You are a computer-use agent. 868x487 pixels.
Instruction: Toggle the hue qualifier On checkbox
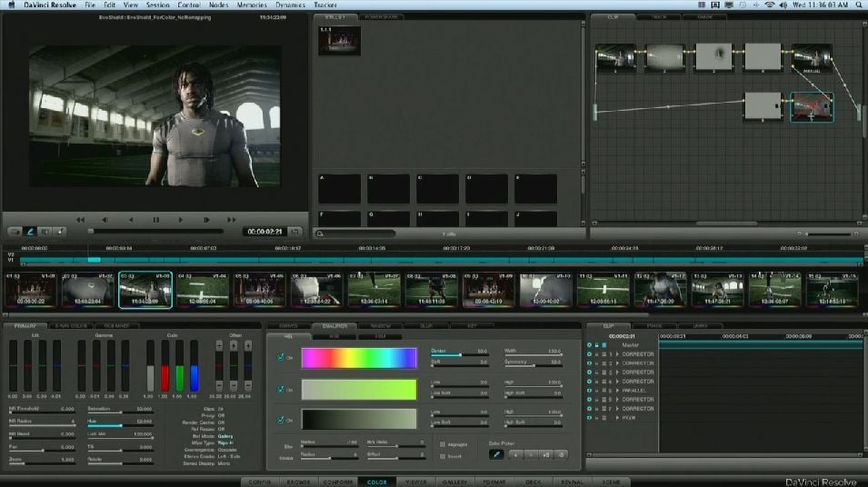281,358
